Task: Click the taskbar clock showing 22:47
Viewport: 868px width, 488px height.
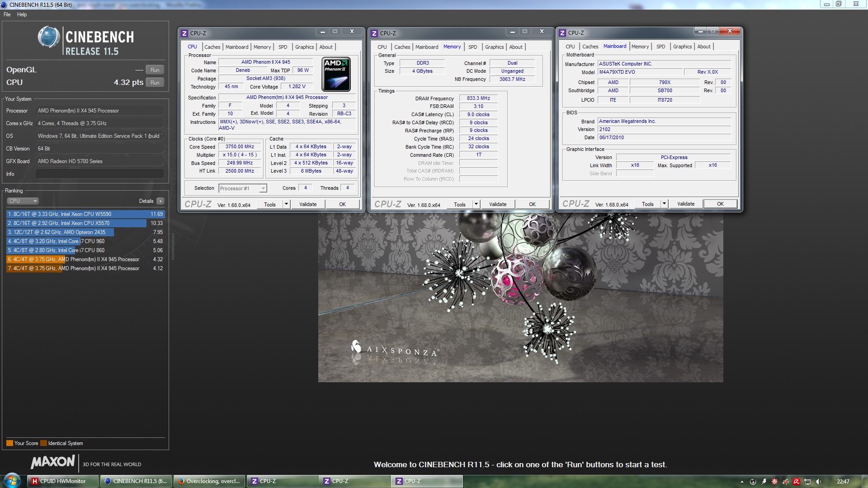Action: 843,482
